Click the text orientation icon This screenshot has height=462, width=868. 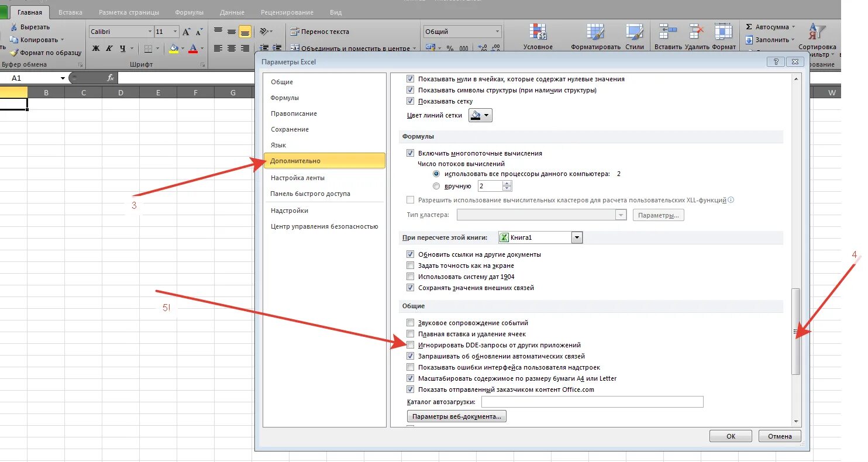click(x=264, y=32)
